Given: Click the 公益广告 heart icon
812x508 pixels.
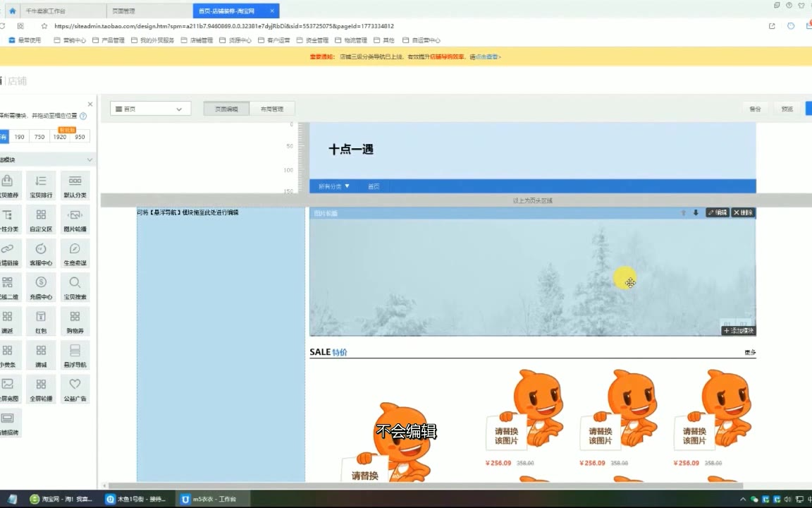Looking at the screenshot, I should (x=75, y=385).
